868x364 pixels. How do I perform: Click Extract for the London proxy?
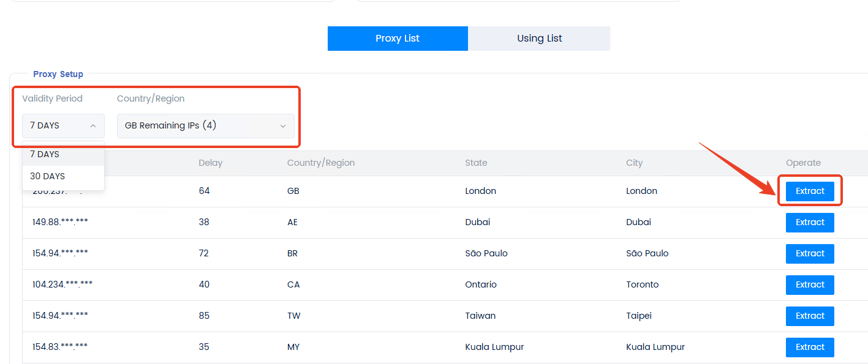coord(810,191)
